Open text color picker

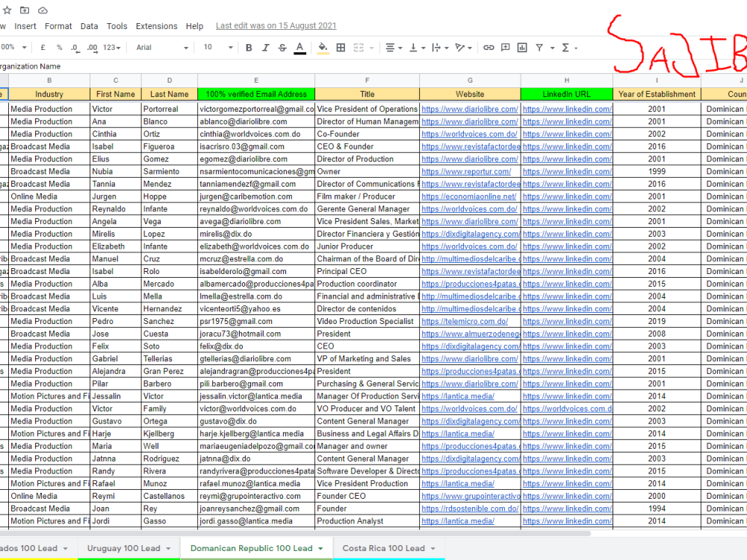300,48
